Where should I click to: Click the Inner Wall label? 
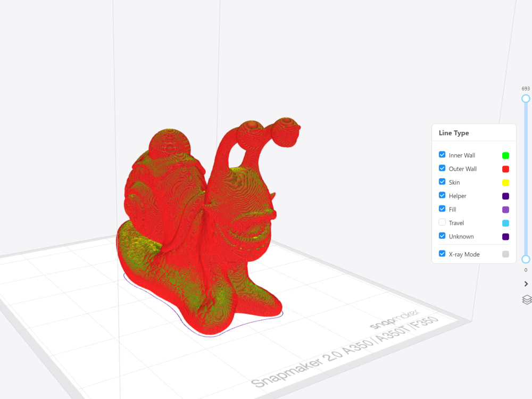coord(462,155)
